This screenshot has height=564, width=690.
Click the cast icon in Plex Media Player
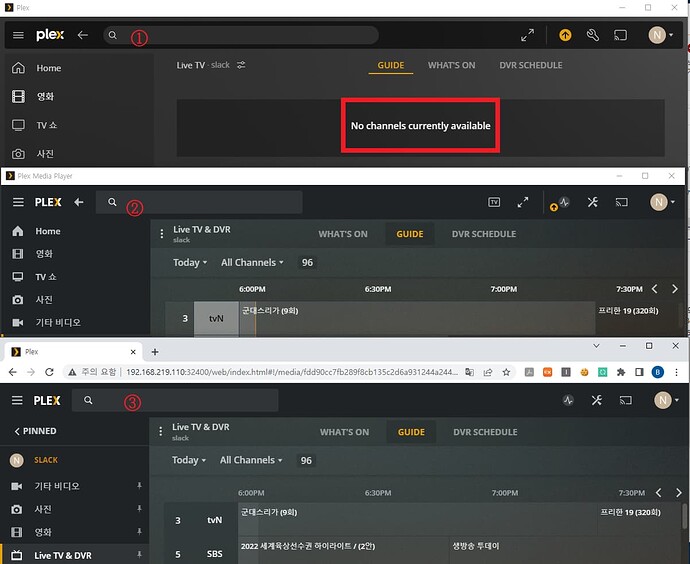tap(621, 202)
